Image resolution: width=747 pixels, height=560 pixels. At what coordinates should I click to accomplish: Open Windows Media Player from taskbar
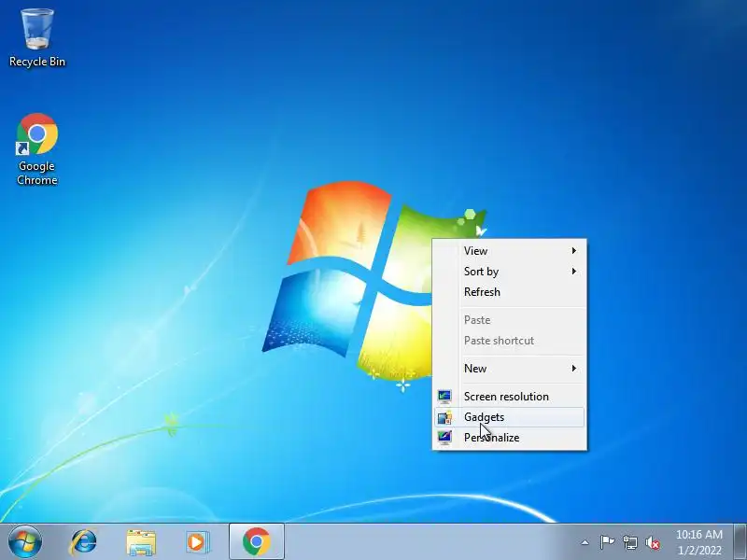[x=197, y=542]
